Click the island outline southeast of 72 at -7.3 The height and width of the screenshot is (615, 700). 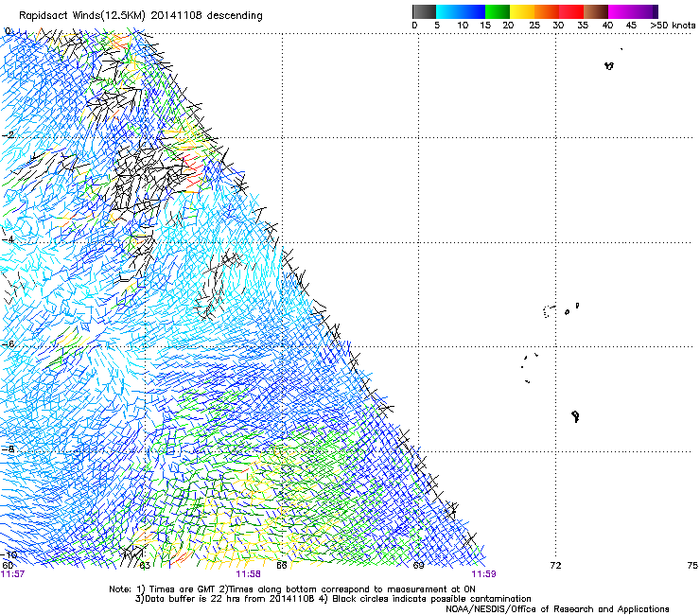(575, 416)
